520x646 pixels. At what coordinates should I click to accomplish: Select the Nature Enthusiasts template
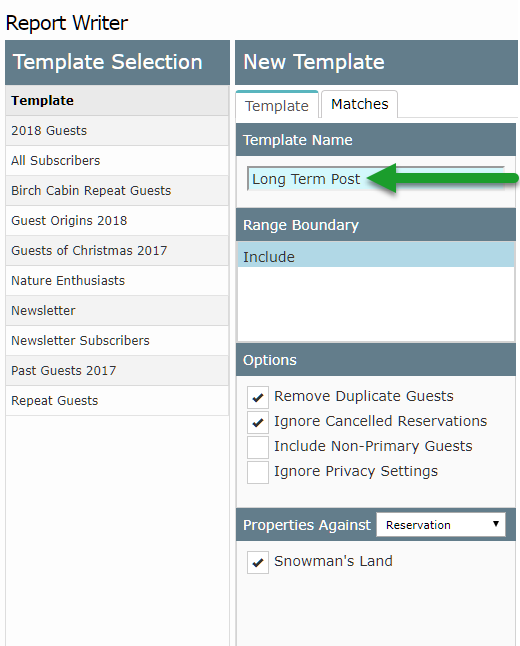(117, 281)
